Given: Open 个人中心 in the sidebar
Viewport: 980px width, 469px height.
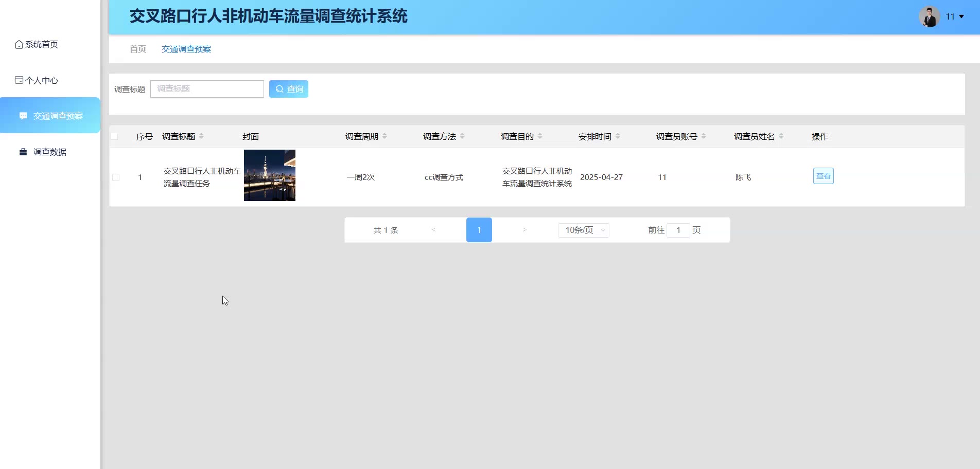Looking at the screenshot, I should pyautogui.click(x=42, y=80).
